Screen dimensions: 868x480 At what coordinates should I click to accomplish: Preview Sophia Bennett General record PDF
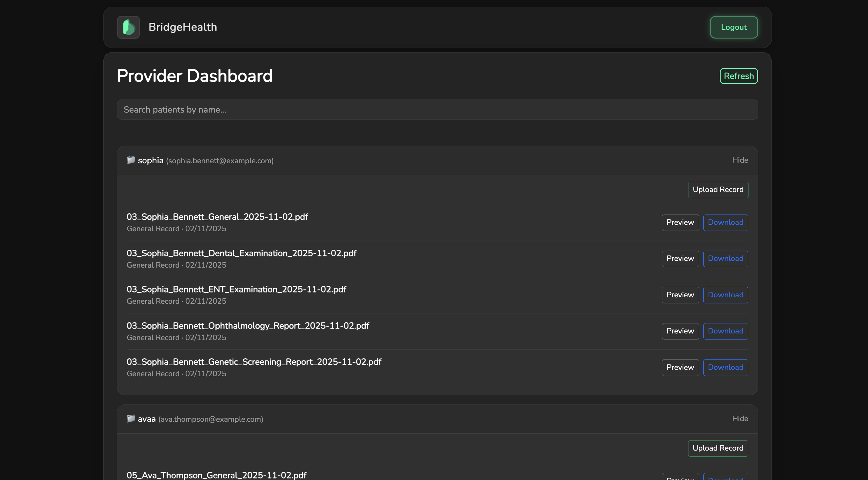[680, 222]
